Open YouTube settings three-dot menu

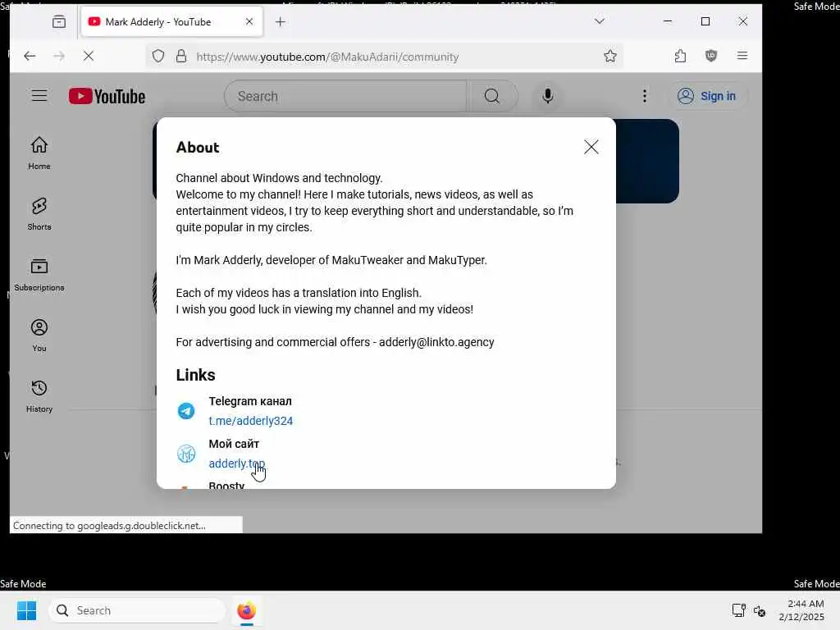click(645, 97)
